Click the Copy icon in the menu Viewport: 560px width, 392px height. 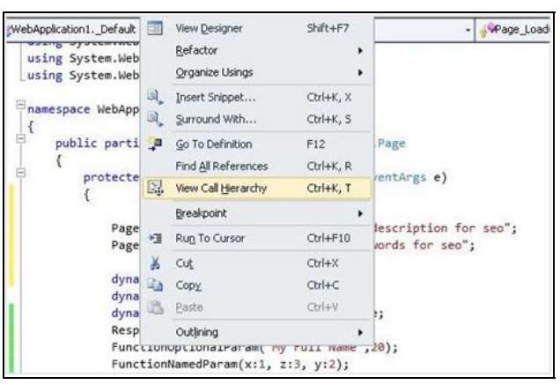click(153, 286)
